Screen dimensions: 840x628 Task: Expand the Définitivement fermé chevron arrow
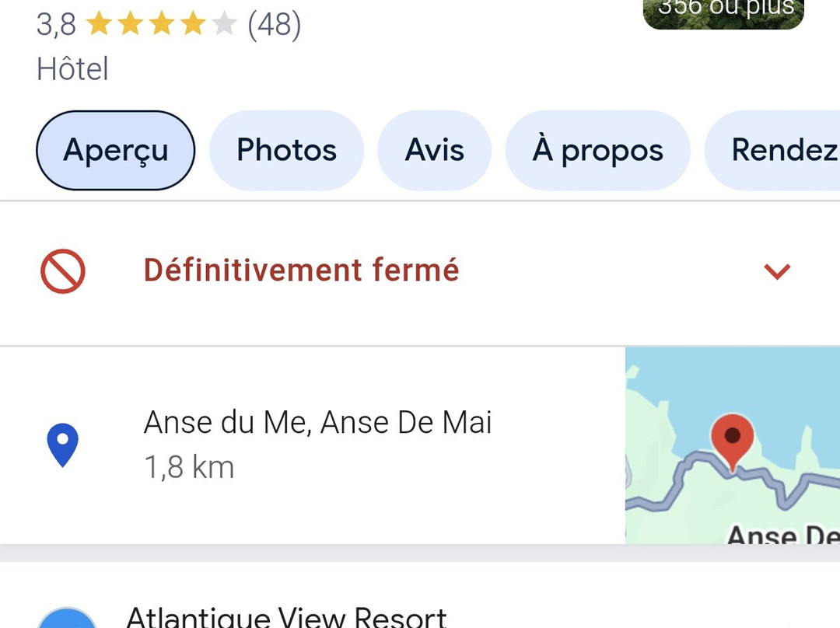coord(777,270)
